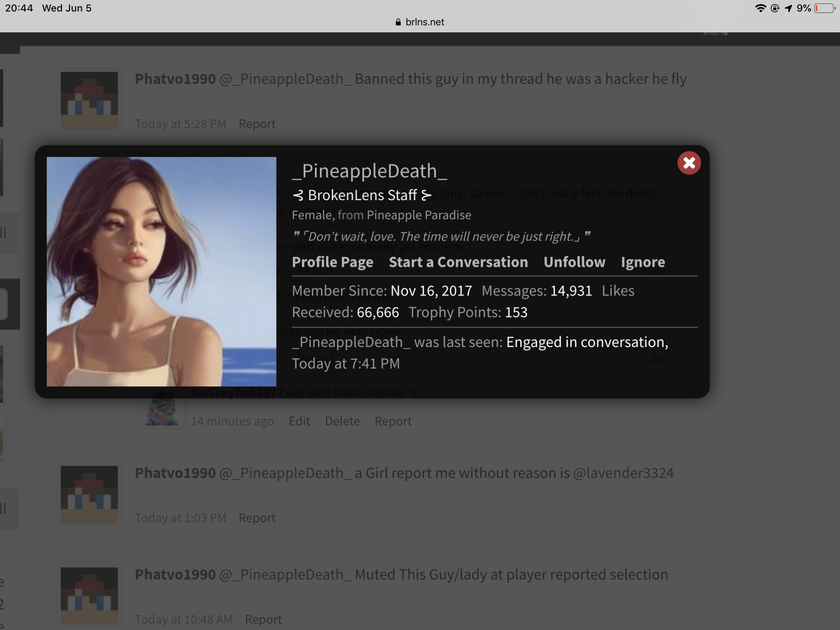This screenshot has height=630, width=840.
Task: Report the 5:28 PM Phatvo1990 post
Action: pos(257,124)
